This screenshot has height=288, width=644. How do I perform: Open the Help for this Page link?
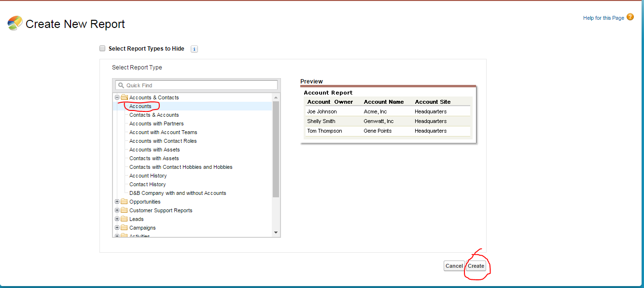click(603, 18)
